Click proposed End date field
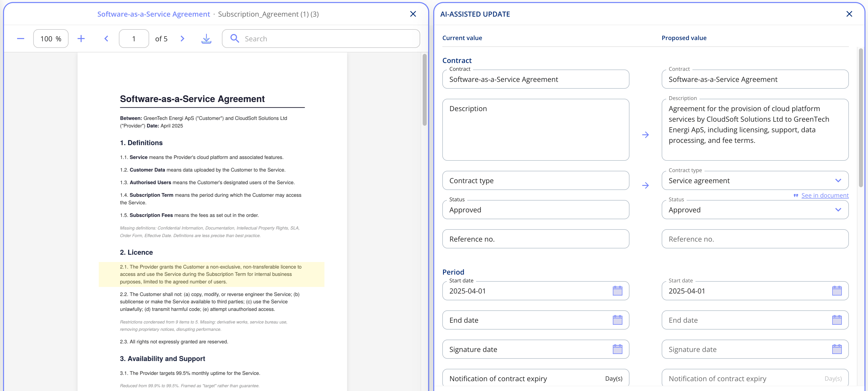This screenshot has height=391, width=868. pos(755,320)
